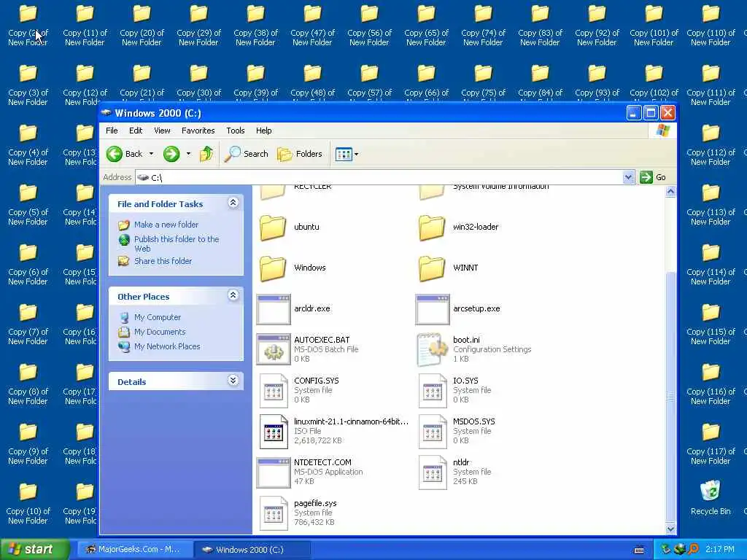Screen dimensions: 747x560
Task: Open the Forward button history dropdown arrow
Action: pos(189,154)
